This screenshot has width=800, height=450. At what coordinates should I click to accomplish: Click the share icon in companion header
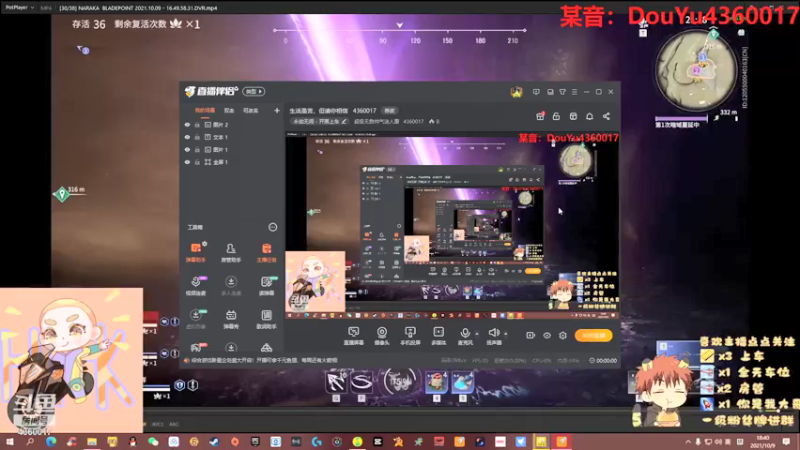click(606, 116)
